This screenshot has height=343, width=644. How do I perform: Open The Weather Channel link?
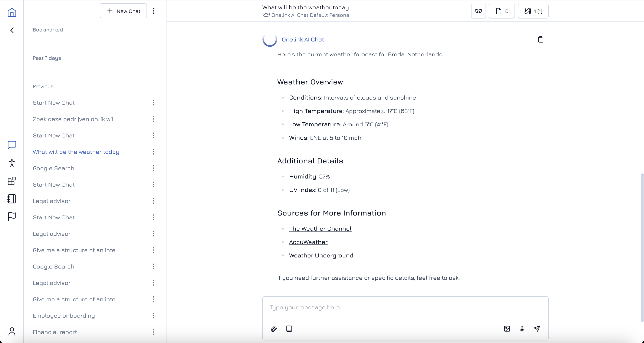tap(320, 229)
